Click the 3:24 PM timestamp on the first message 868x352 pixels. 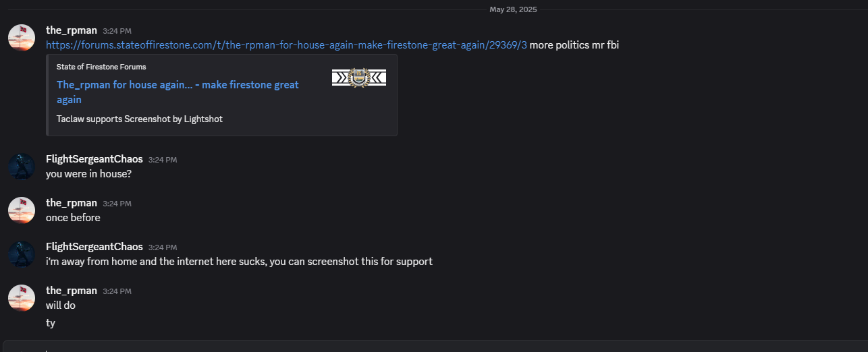tap(117, 31)
